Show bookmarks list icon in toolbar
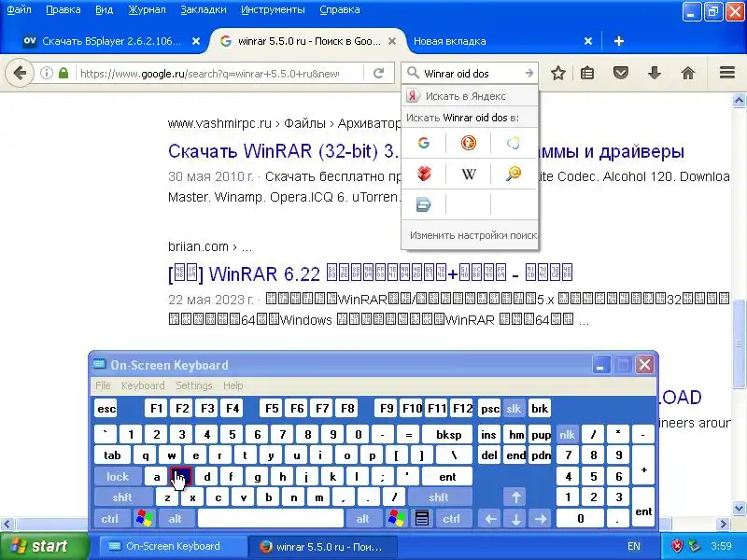747x560 pixels. 587,73
